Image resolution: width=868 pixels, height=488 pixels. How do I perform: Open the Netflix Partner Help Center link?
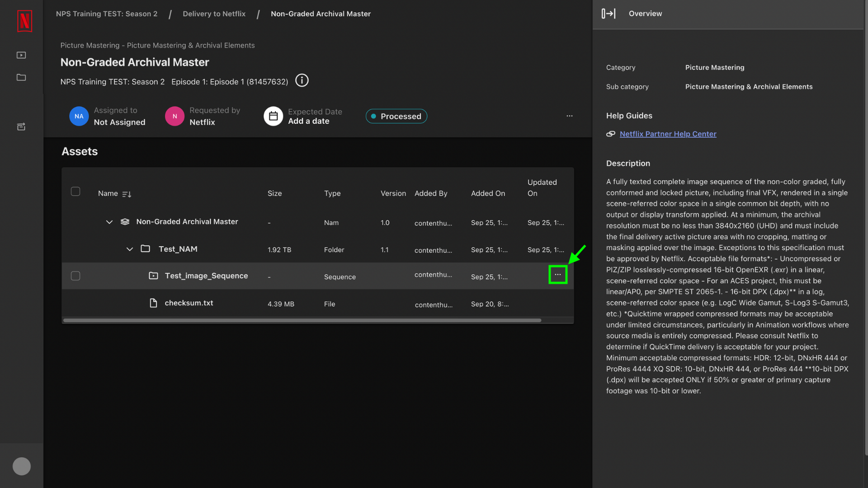[x=668, y=134]
